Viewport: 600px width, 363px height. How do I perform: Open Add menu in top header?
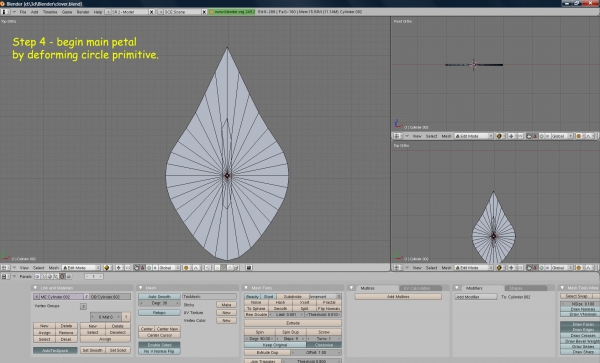[34, 12]
